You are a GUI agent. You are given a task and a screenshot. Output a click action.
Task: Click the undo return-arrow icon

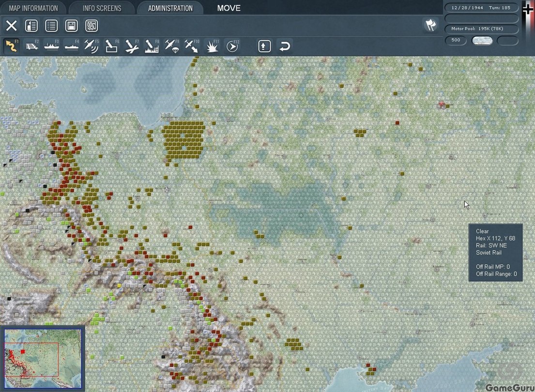pos(285,46)
